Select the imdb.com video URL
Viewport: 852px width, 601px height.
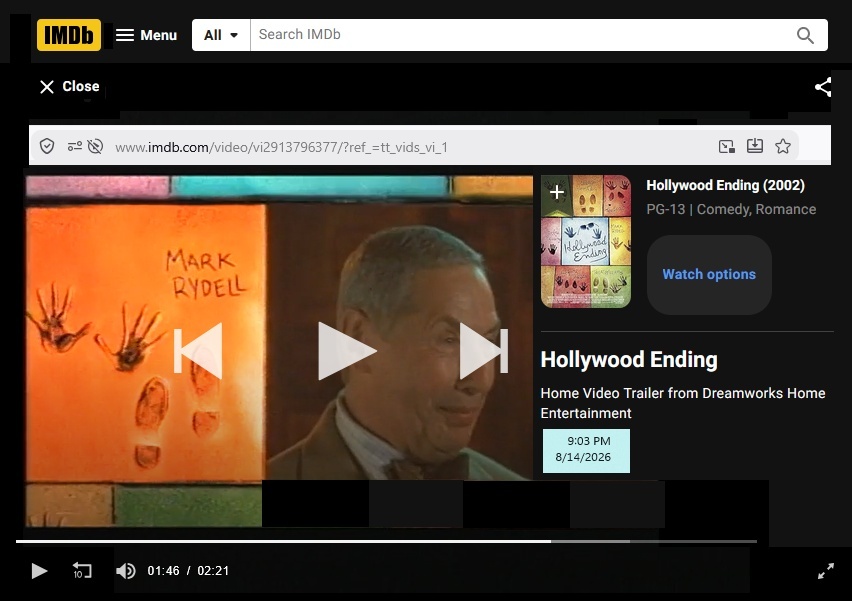coord(281,147)
